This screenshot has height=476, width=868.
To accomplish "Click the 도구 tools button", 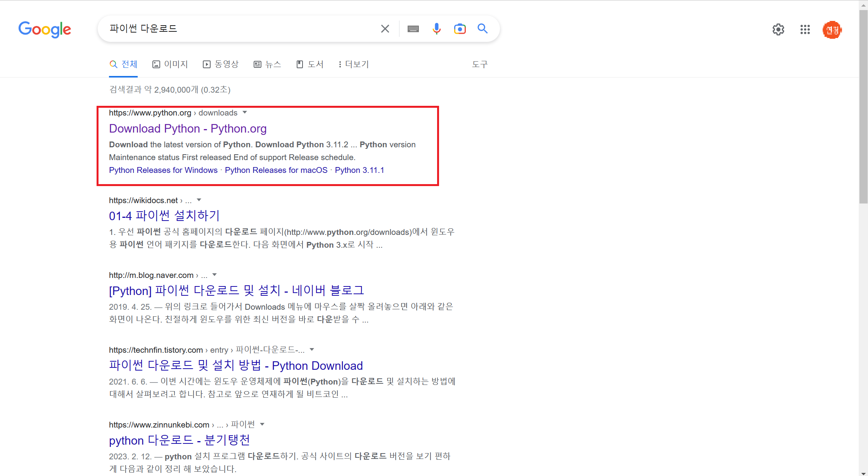I will [479, 64].
